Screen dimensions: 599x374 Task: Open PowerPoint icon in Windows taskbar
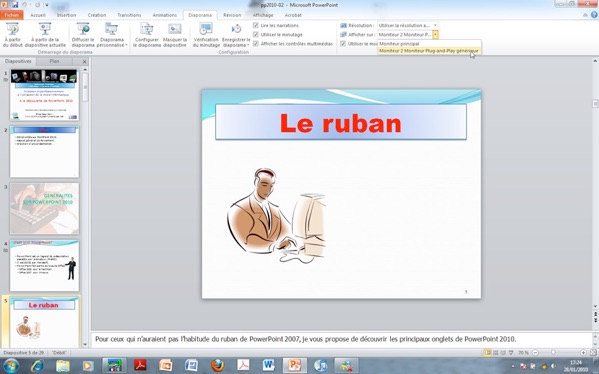coord(294,365)
